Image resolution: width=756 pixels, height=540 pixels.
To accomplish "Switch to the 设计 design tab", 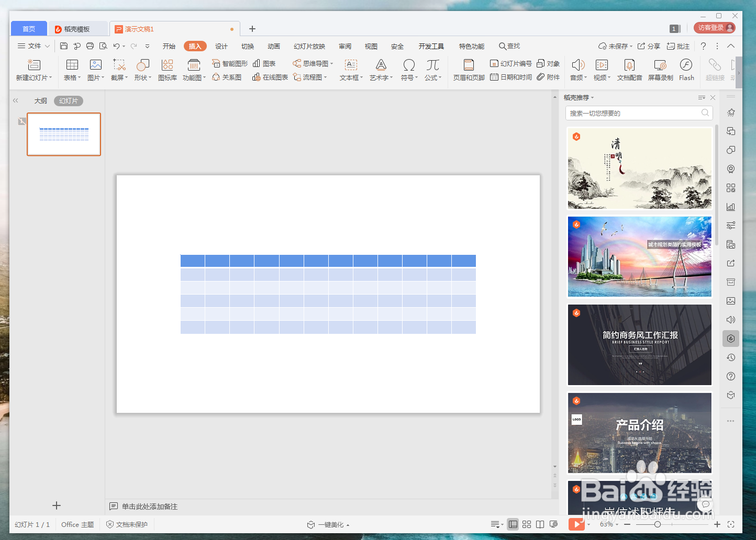I will (x=221, y=46).
